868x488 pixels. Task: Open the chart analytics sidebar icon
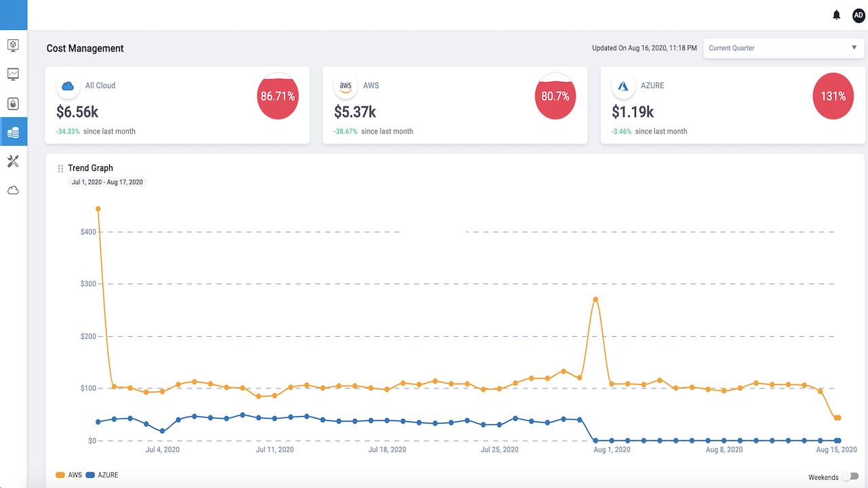(x=13, y=74)
